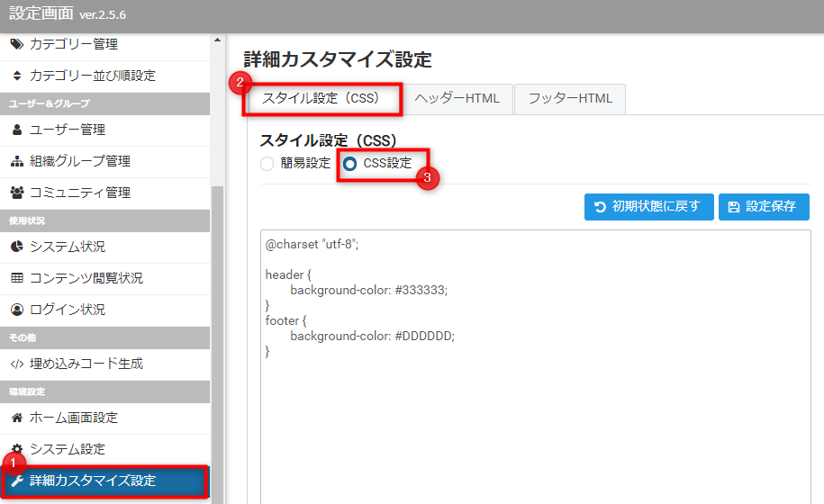Click inside the CSS code text area

(531, 405)
